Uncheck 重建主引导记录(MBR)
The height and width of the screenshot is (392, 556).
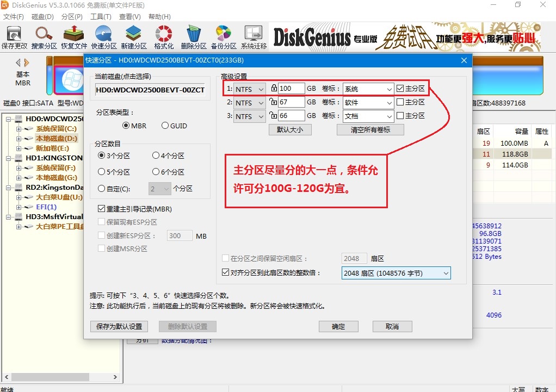(102, 208)
